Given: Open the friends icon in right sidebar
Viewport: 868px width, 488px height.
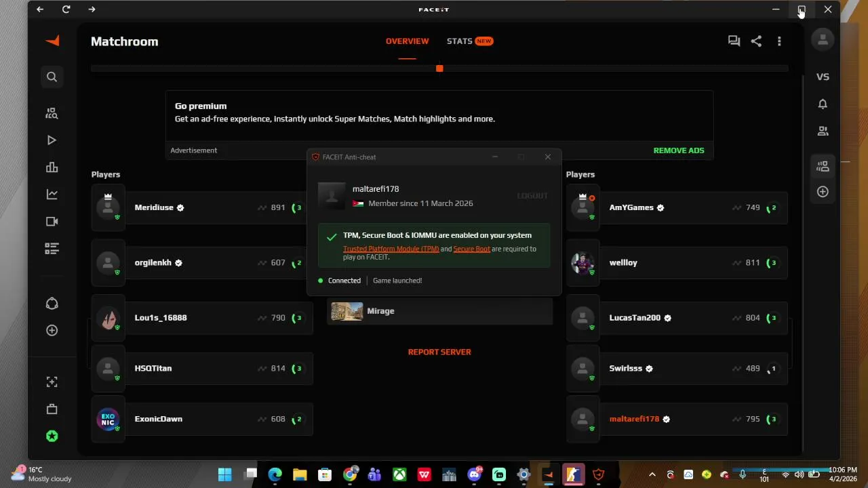Looking at the screenshot, I should [x=823, y=131].
